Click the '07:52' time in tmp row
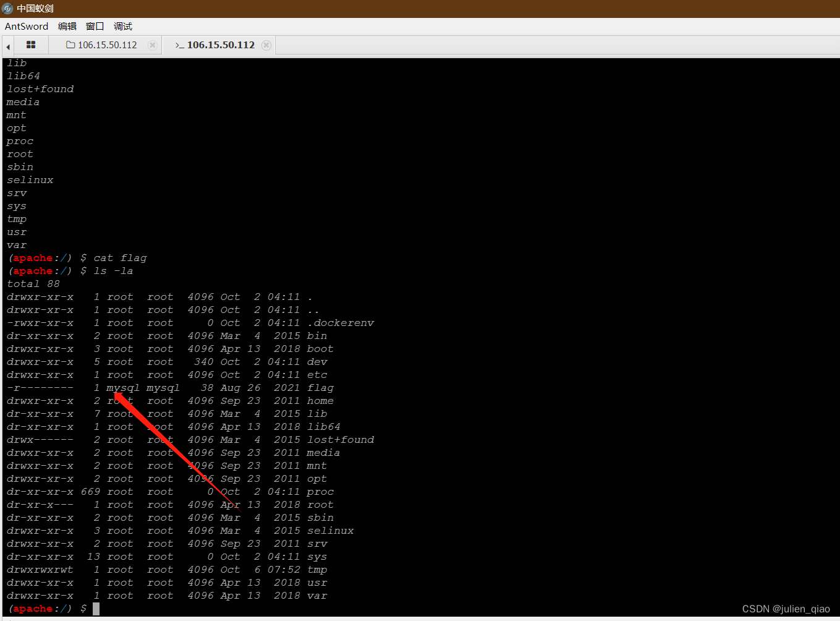840x621 pixels. pyautogui.click(x=284, y=570)
